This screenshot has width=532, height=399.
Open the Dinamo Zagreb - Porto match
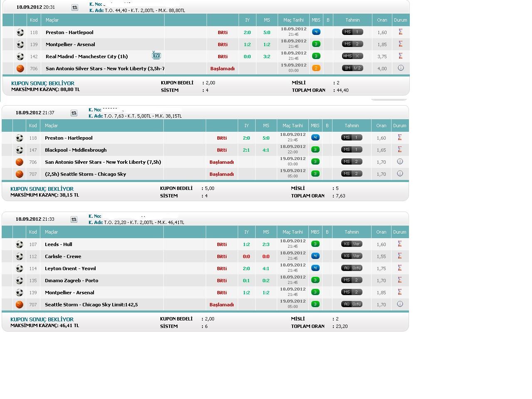tap(71, 281)
